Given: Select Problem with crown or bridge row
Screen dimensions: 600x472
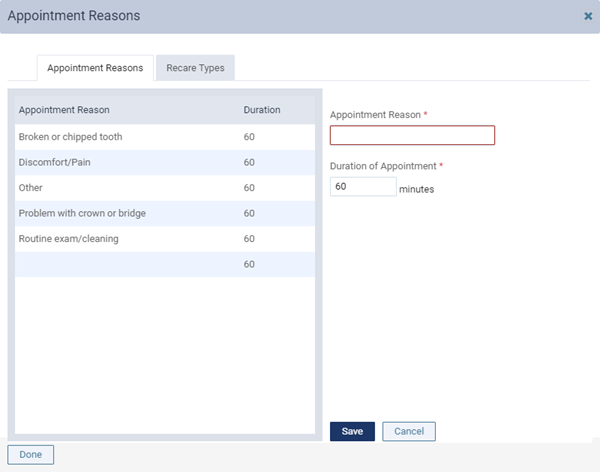Looking at the screenshot, I should [x=165, y=213].
